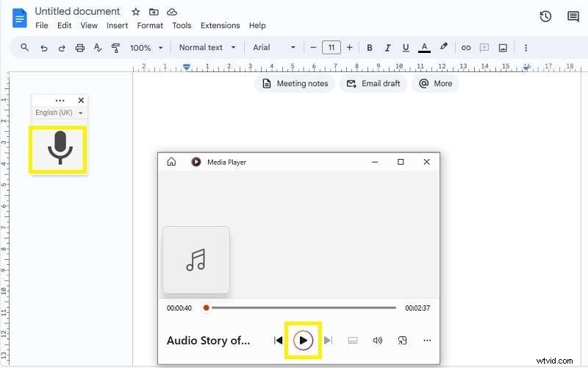The image size is (588, 368).
Task: Open the Format menu
Action: pos(150,26)
